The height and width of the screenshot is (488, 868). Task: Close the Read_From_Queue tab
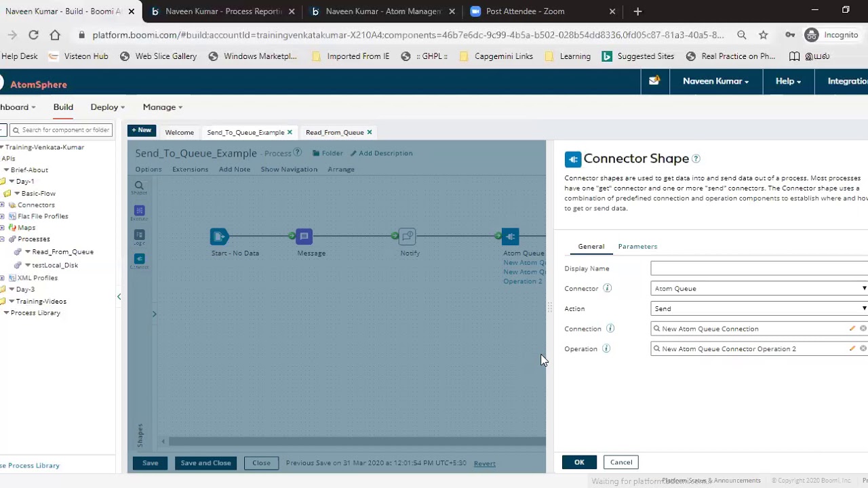(x=370, y=132)
